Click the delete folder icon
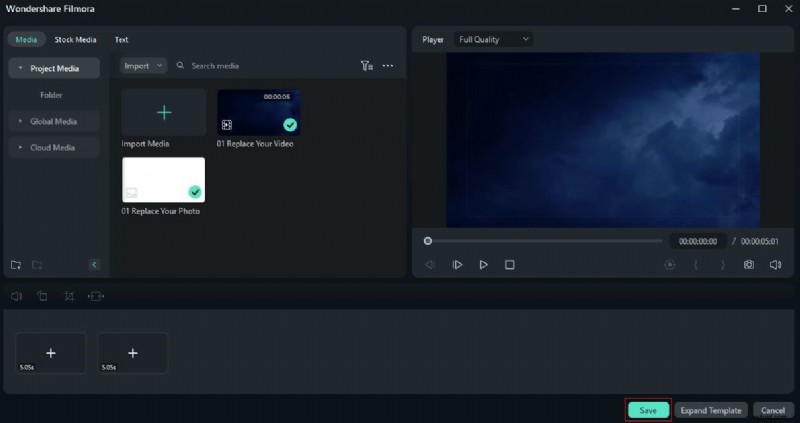This screenshot has height=423, width=800. click(37, 265)
